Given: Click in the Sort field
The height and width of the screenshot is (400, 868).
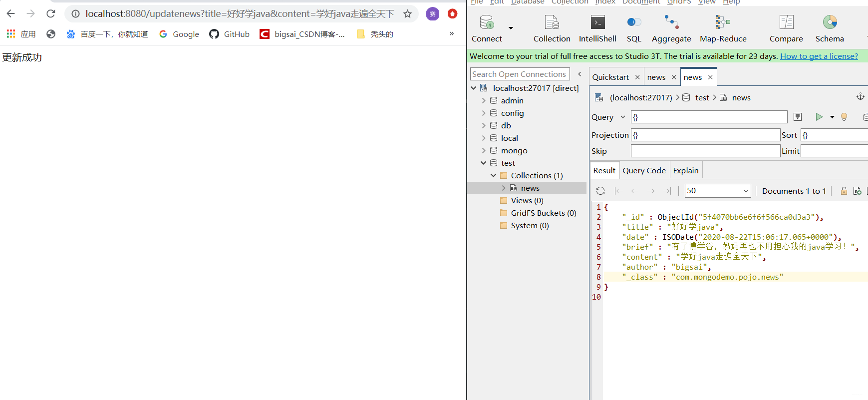Looking at the screenshot, I should 834,135.
